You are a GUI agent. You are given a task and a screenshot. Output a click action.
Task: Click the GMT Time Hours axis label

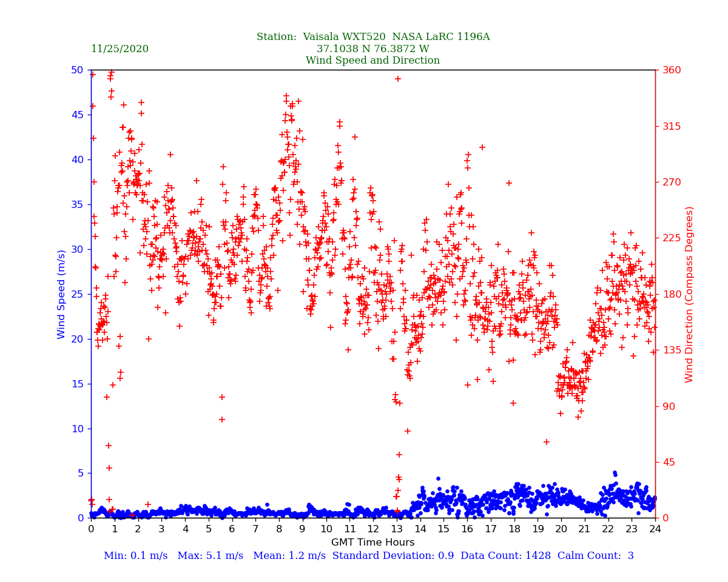(x=372, y=543)
